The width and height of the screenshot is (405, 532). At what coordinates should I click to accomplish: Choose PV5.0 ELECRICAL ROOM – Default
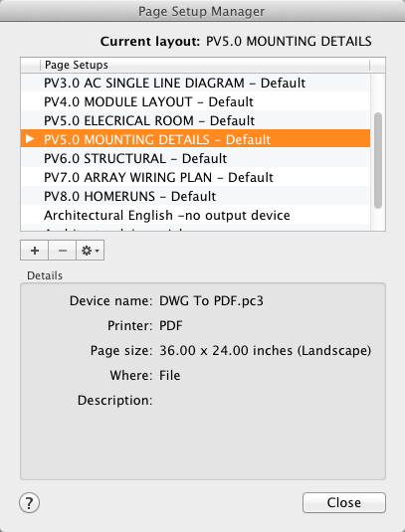click(196, 120)
